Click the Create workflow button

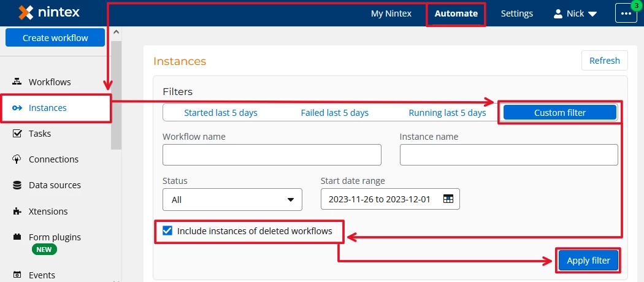55,38
